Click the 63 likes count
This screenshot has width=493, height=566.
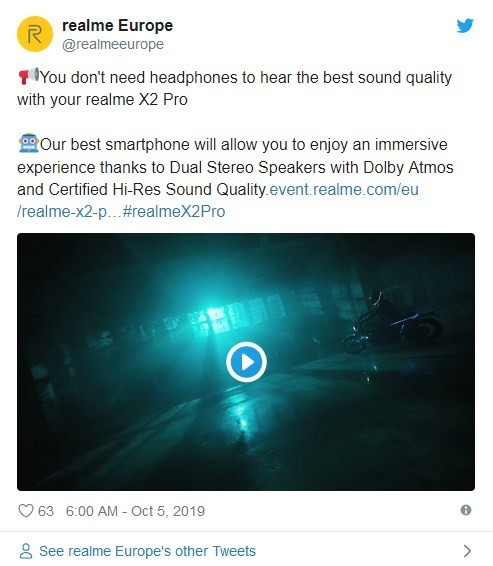(46, 511)
